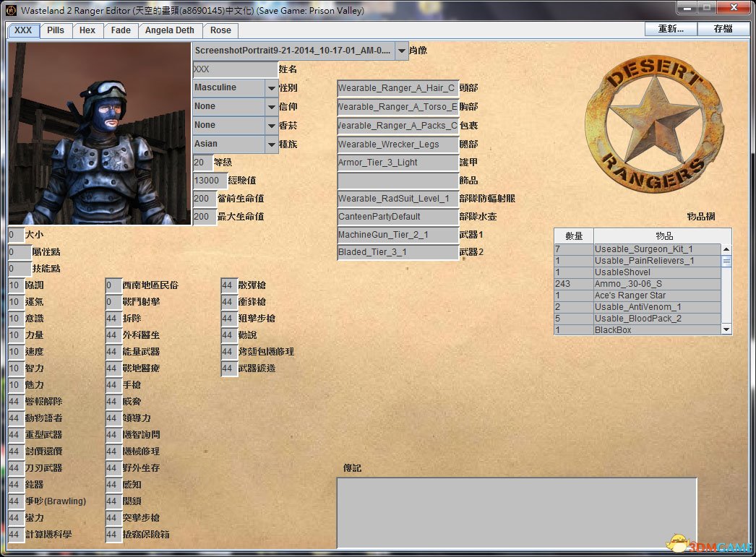756x557 pixels.
Task: Switch to the Fade tab
Action: [x=121, y=30]
